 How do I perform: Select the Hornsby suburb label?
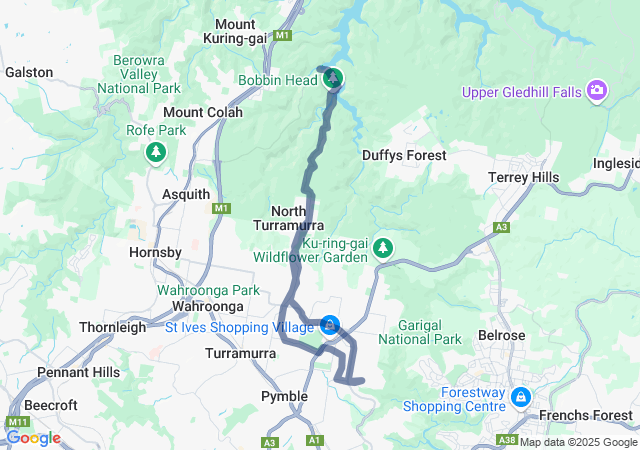coord(155,252)
